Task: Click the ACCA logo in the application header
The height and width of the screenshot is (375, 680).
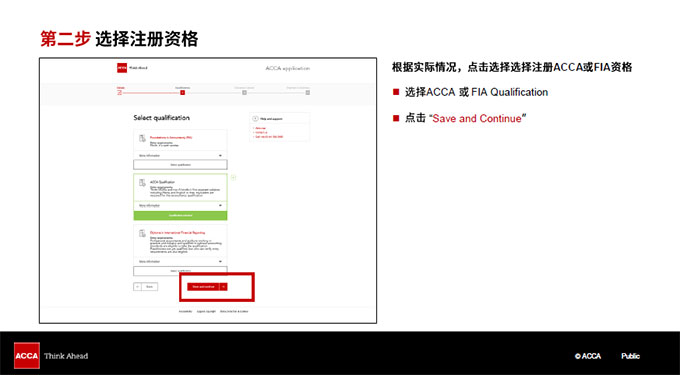Action: pyautogui.click(x=122, y=68)
